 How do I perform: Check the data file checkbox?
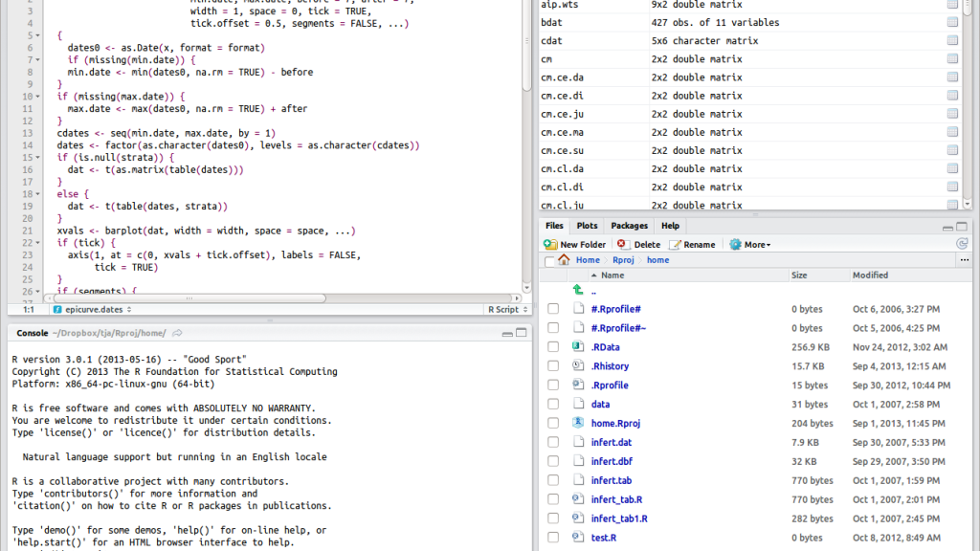(x=553, y=405)
